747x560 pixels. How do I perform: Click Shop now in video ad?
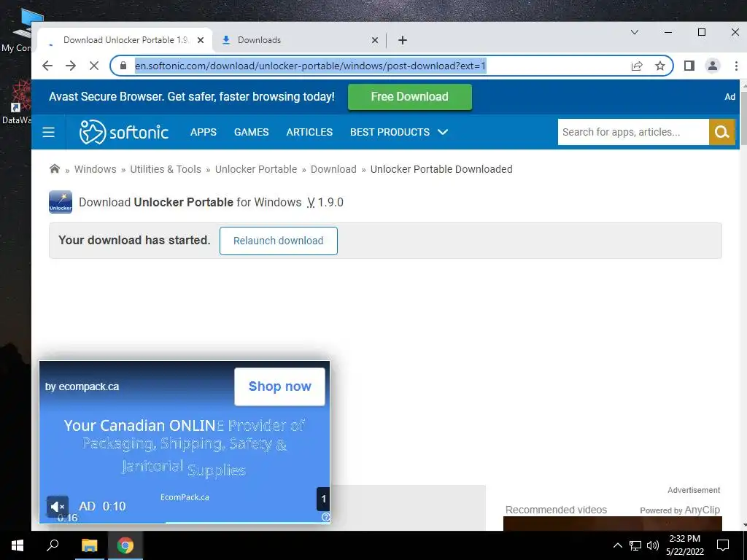279,386
